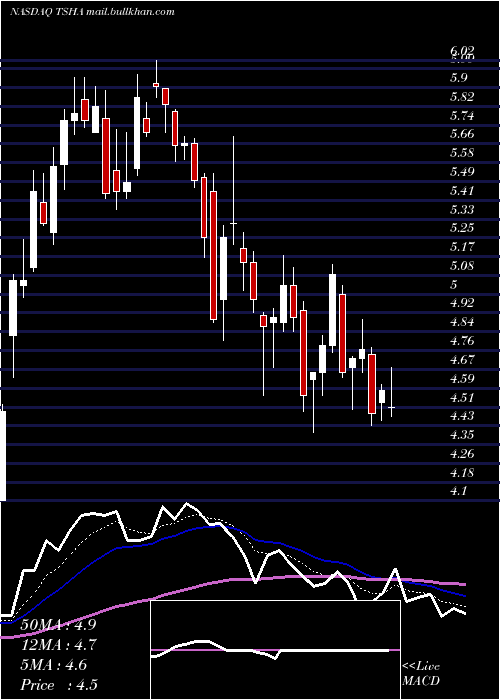The height and width of the screenshot is (700, 500).
Task: Click inside the Live MACD inset chart
Action: coord(275,650)
